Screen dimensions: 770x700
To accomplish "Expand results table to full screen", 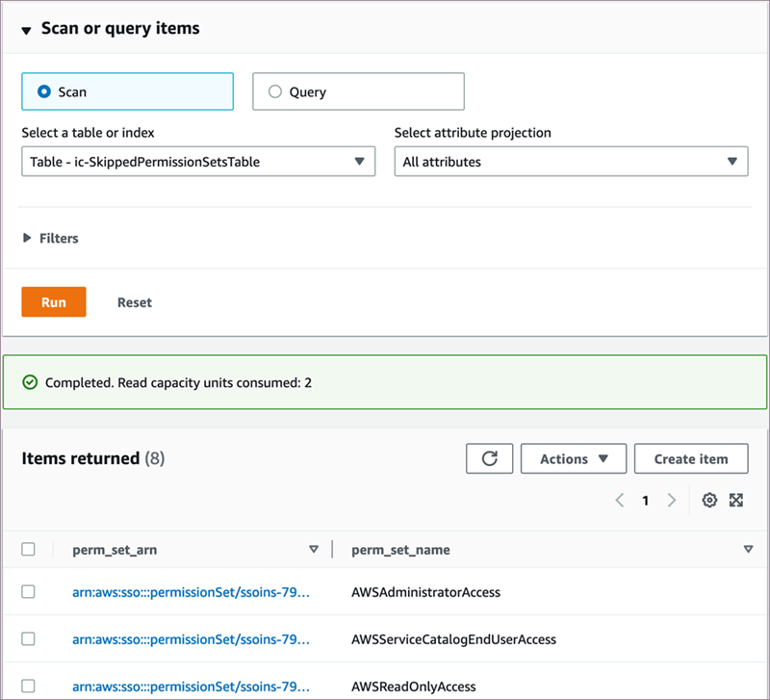I will pos(736,501).
